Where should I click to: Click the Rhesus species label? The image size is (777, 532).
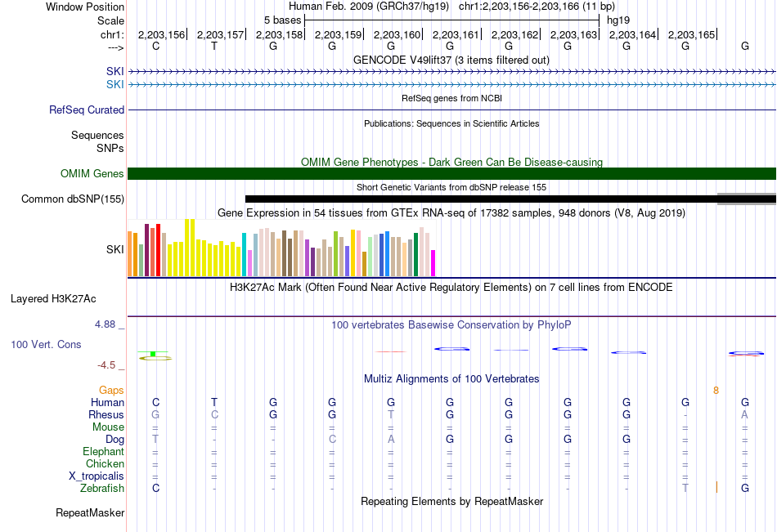click(x=106, y=414)
